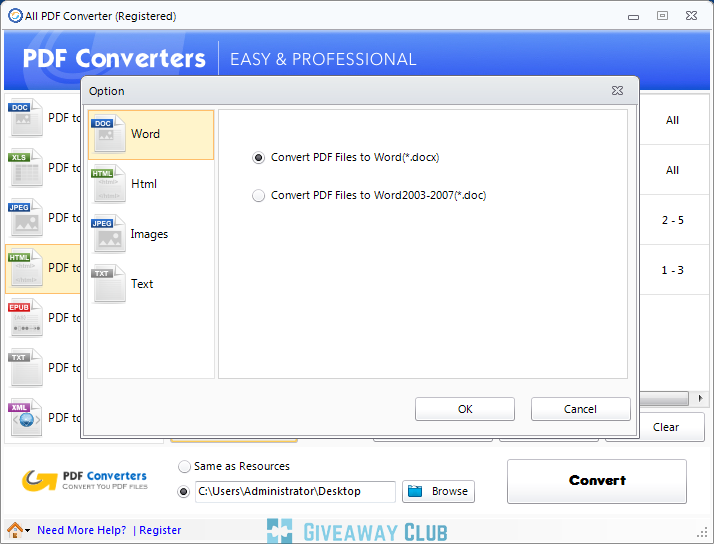
Task: Open the Need More Help? link
Action: [x=82, y=530]
